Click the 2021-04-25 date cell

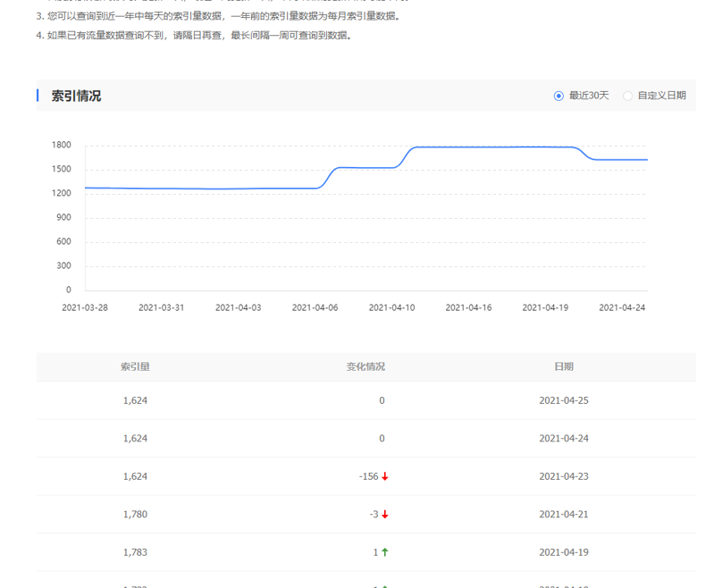(564, 400)
